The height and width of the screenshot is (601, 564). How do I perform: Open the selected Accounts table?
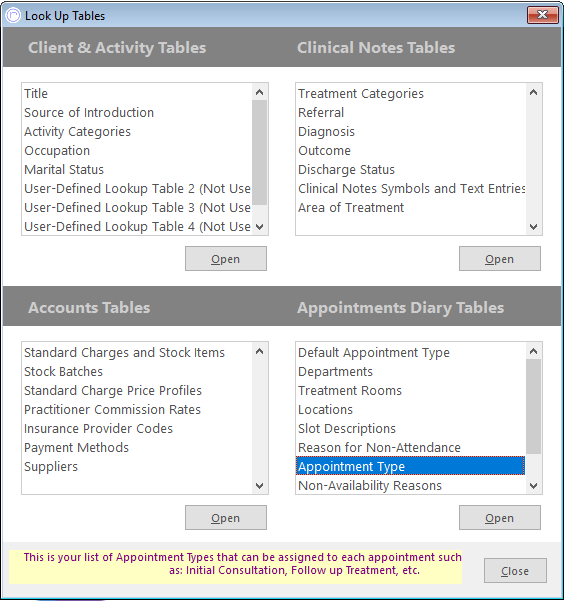click(x=226, y=517)
